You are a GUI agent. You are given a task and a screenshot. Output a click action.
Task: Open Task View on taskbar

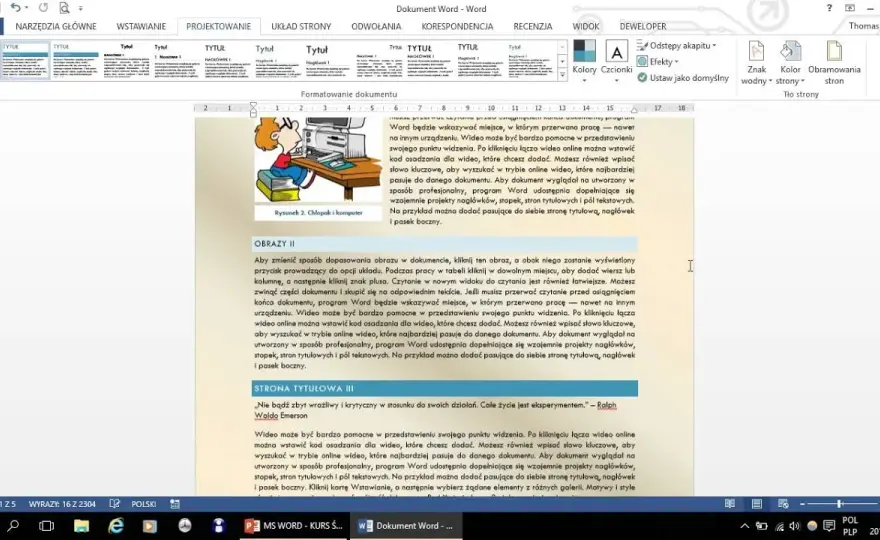(46, 526)
